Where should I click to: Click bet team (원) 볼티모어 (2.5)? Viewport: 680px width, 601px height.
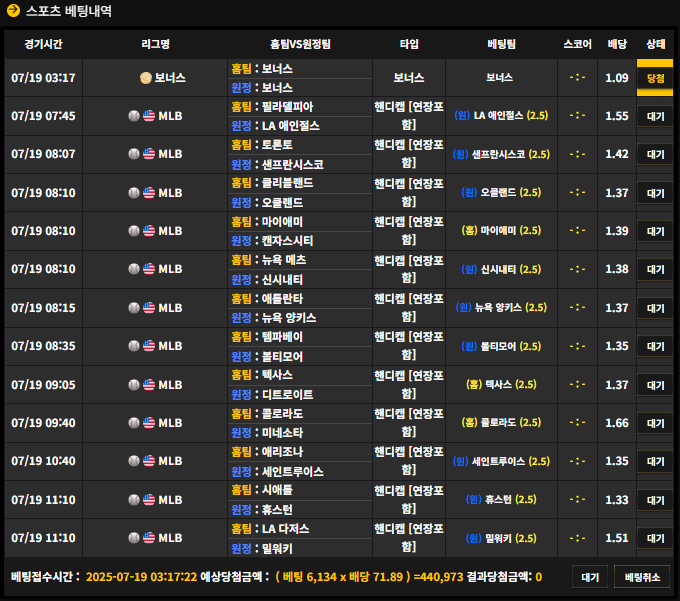coord(501,346)
